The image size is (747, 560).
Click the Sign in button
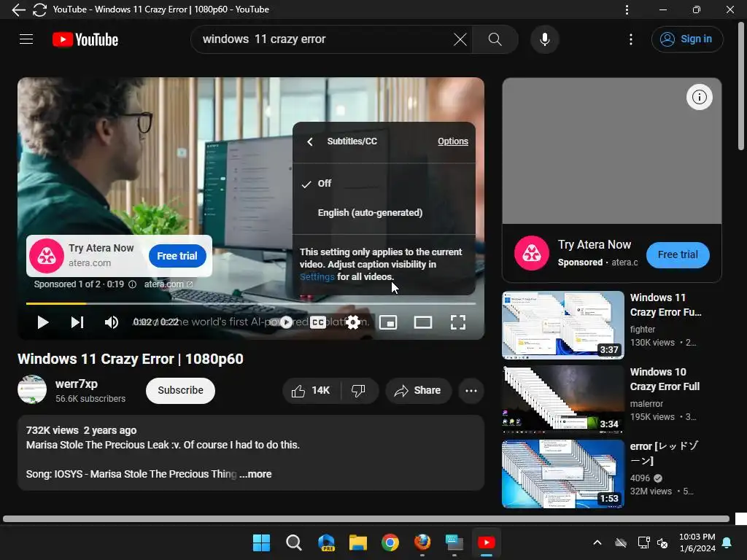click(x=687, y=39)
